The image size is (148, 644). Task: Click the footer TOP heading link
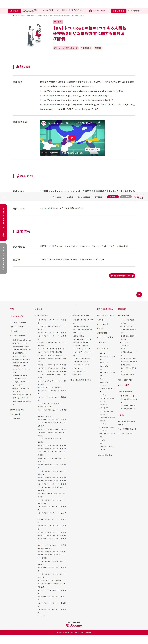pos(13,309)
